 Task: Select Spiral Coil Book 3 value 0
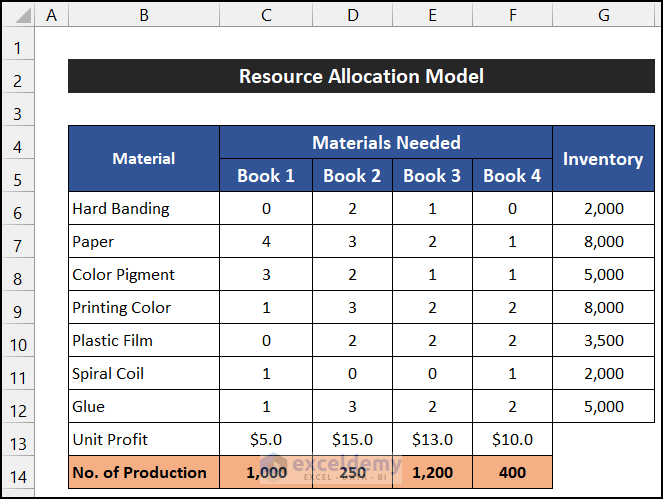(433, 373)
